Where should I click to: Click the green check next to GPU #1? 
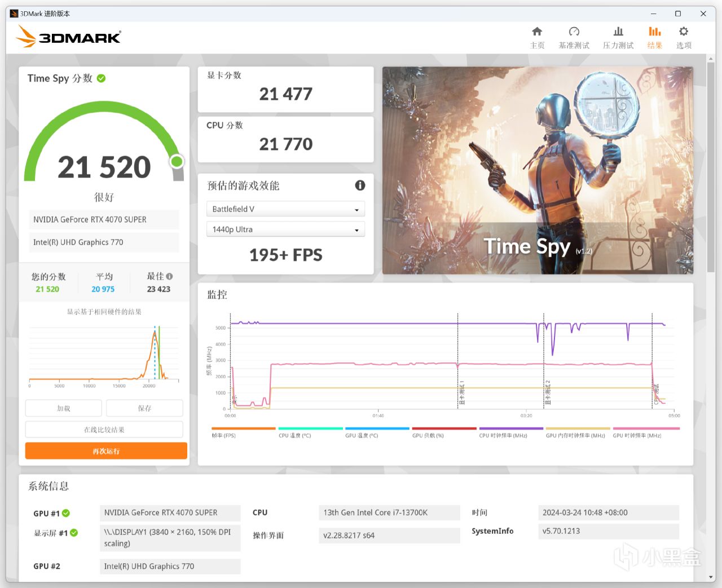click(x=66, y=513)
